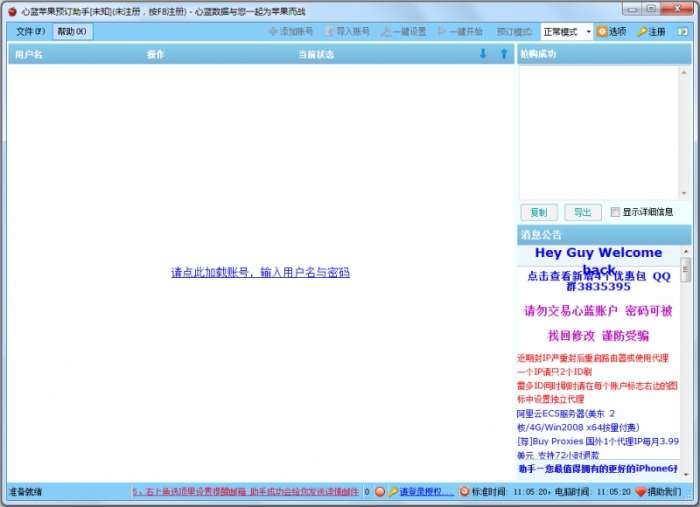
Task: Click the red app icon in title bar
Action: (x=12, y=12)
